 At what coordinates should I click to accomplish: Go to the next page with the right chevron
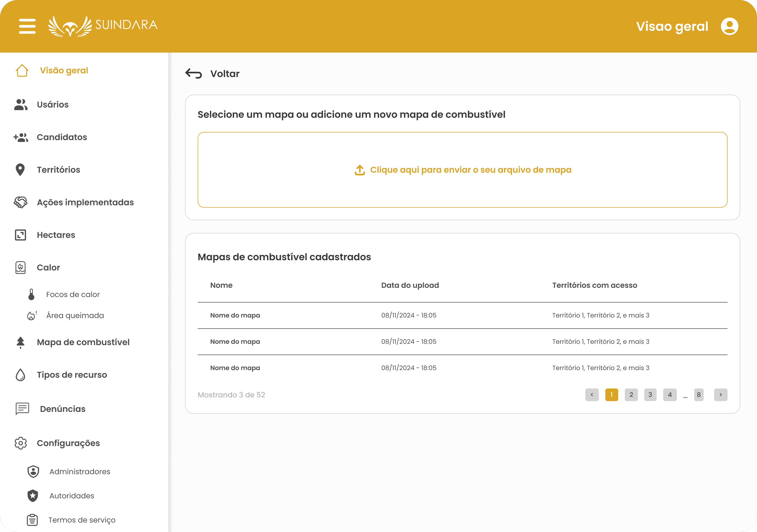721,395
